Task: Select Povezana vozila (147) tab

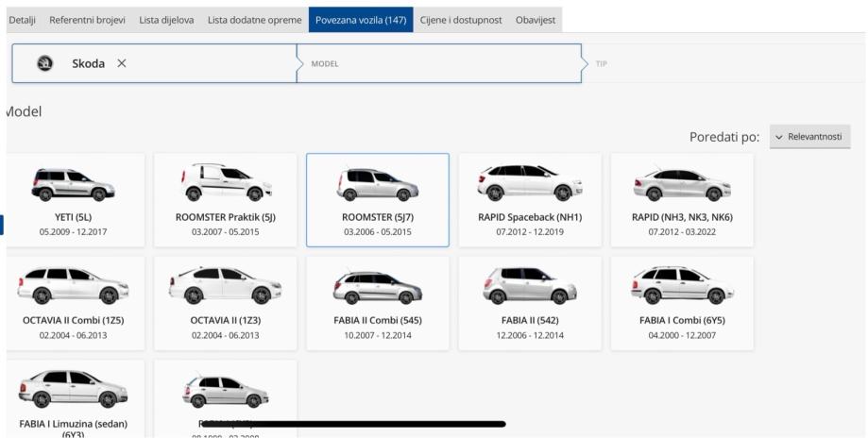Action: tap(361, 20)
